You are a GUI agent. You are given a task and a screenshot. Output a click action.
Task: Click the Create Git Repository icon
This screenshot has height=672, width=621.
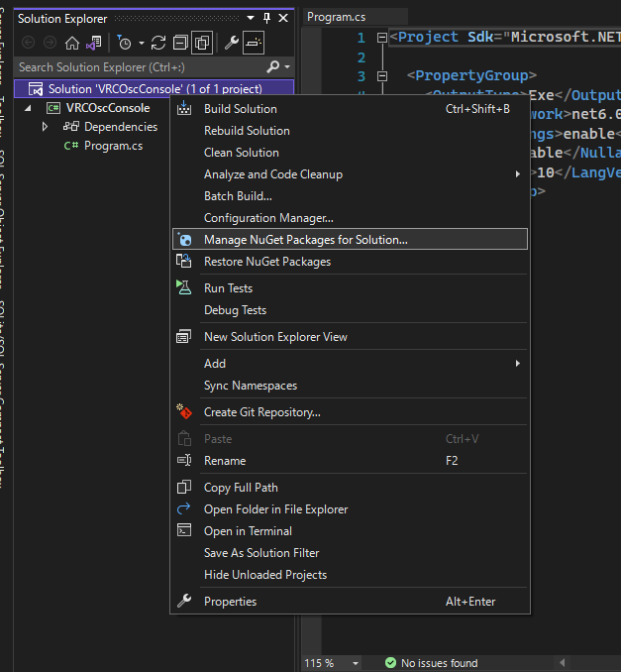184,411
